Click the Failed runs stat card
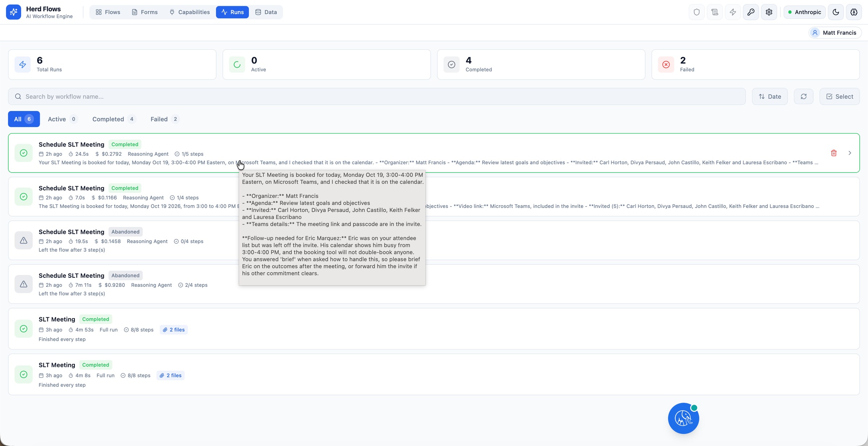Screen dimensions: 868x446 point(756,64)
